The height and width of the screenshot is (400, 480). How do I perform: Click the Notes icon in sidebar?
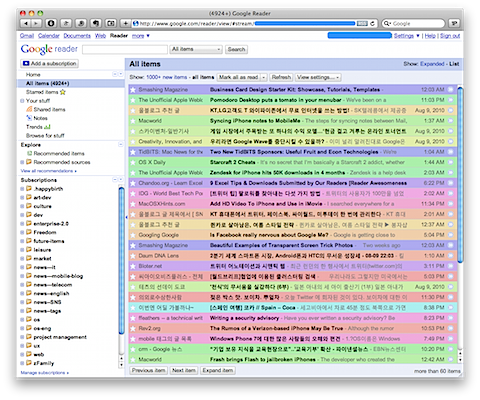tap(29, 118)
